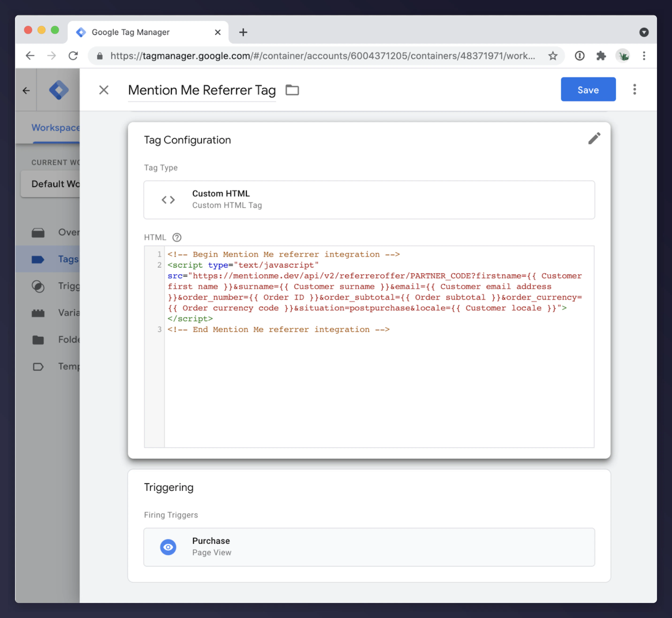
Task: Open Overview in the sidebar
Action: 48,232
